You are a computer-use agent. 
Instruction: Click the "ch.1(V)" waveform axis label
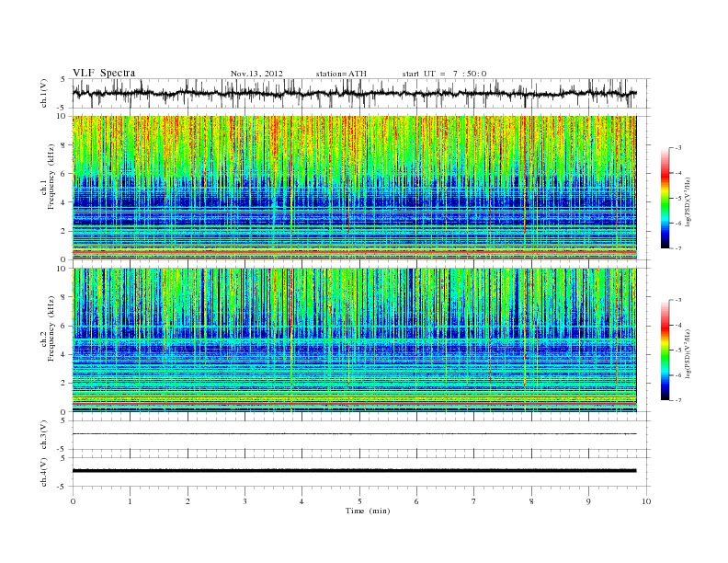click(44, 93)
